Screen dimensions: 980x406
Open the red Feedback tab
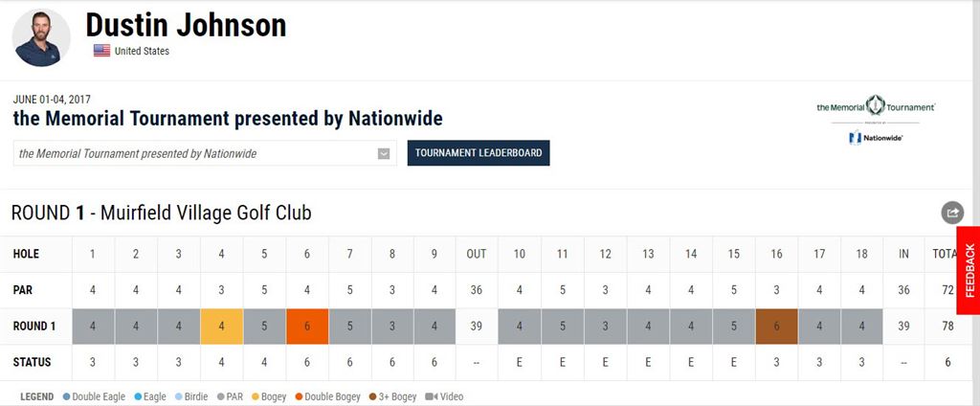pos(969,270)
